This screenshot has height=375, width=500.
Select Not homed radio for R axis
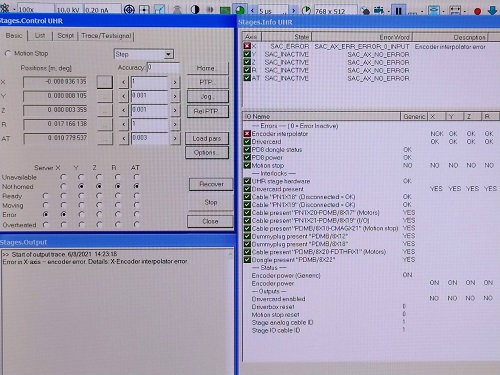(117, 186)
